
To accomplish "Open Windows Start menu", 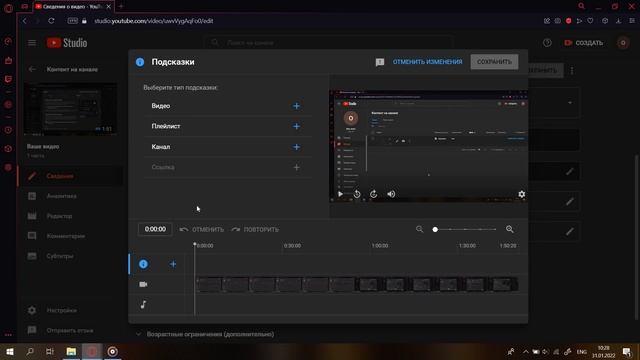I will click(x=9, y=351).
